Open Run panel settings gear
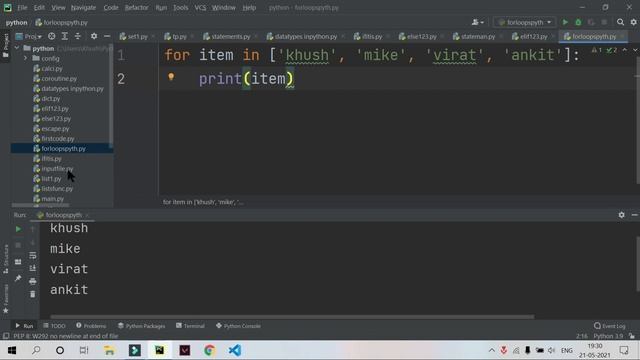The image size is (640, 360). coord(621,215)
